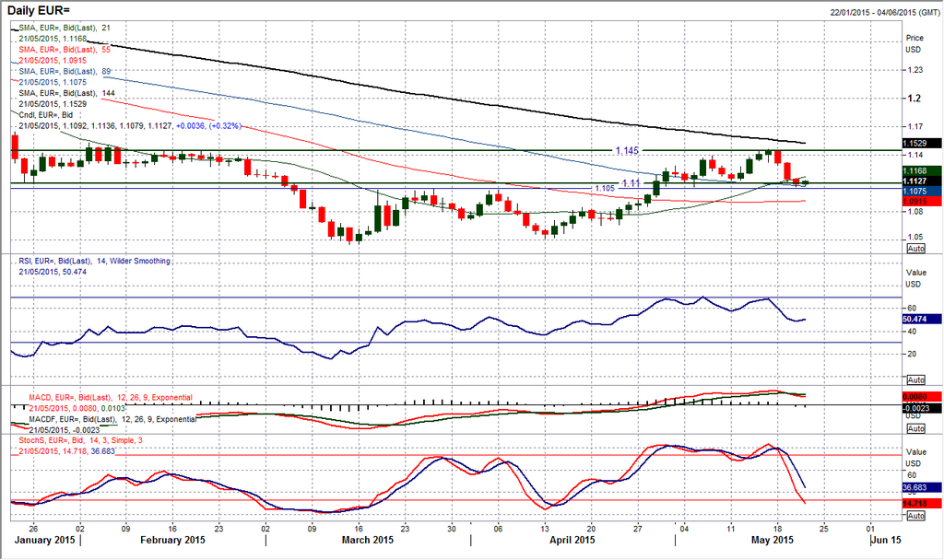Click the Auto button in the price panel
Image resolution: width=944 pixels, height=560 pixels.
[x=915, y=249]
